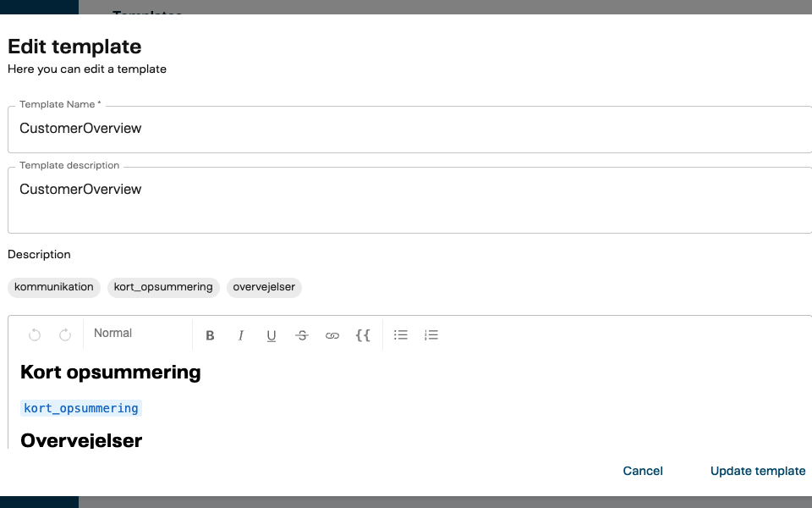Undo the last edit in the editor
This screenshot has height=508, width=812.
(x=35, y=334)
